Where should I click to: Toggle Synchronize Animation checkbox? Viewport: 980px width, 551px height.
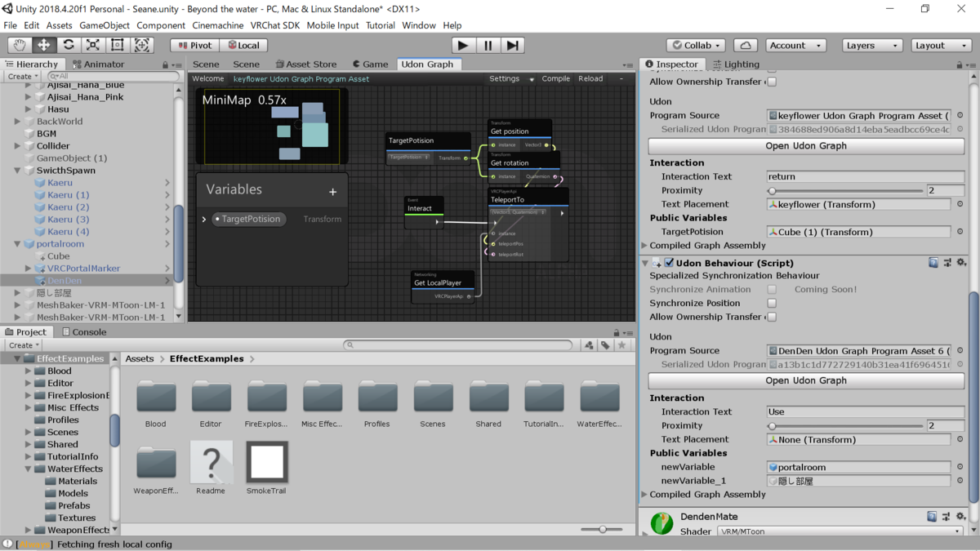pyautogui.click(x=772, y=289)
